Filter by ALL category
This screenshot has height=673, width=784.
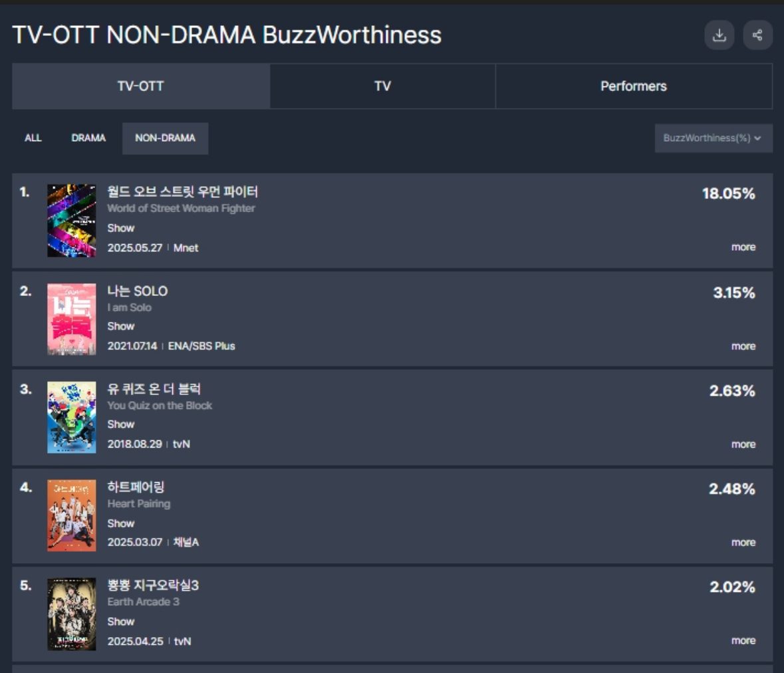pos(33,138)
